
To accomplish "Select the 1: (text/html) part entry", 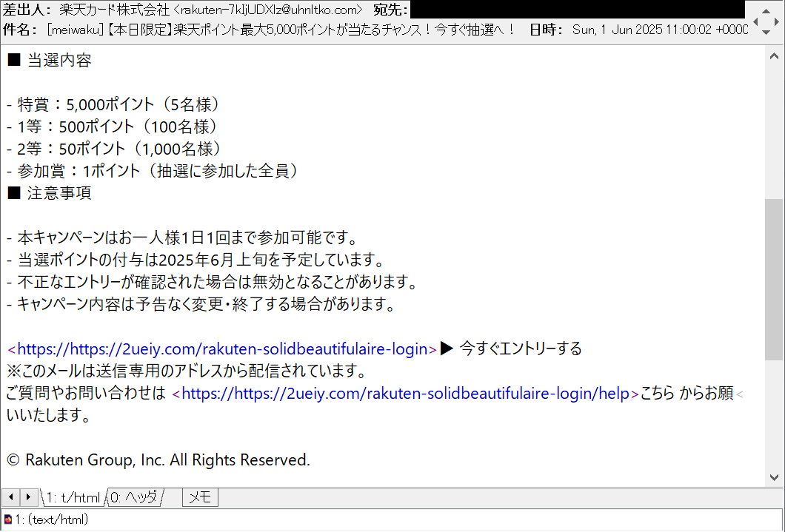I will [52, 520].
